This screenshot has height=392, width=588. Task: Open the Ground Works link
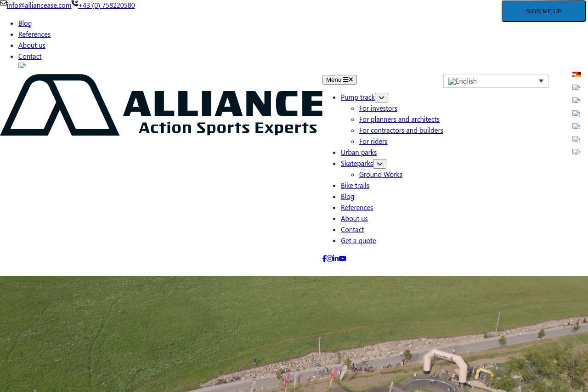click(x=380, y=175)
